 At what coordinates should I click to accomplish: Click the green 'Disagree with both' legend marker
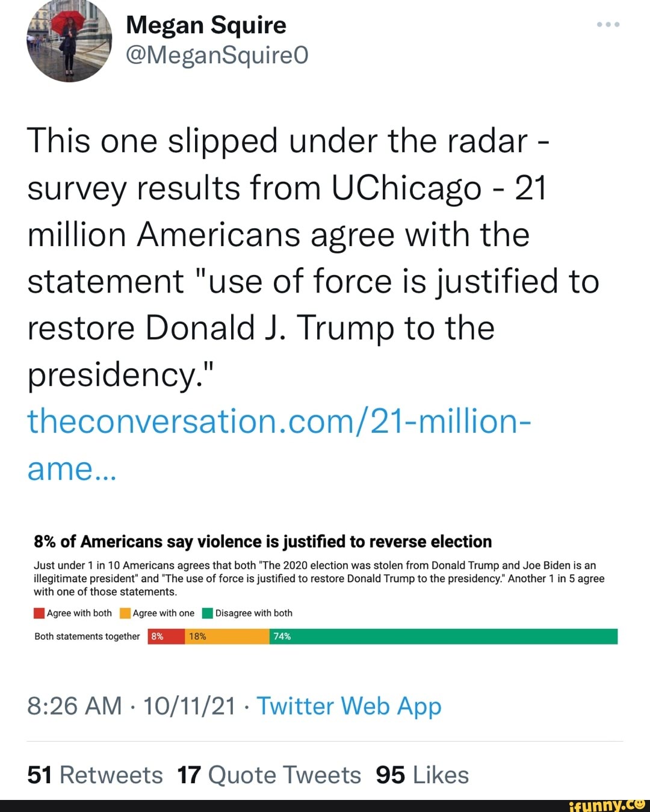[208, 613]
